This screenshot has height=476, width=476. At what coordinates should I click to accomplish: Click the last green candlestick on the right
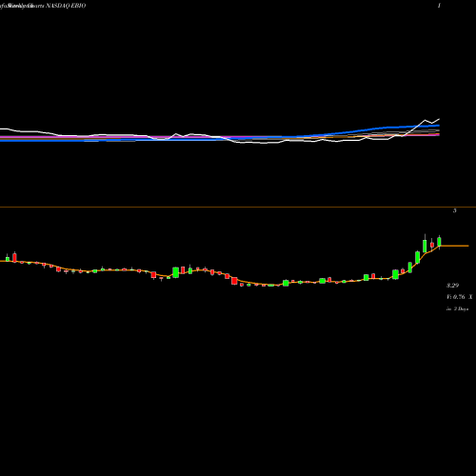(439, 242)
